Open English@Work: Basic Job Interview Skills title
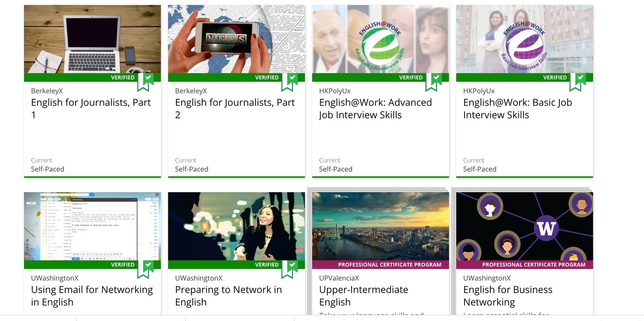The width and height of the screenshot is (644, 321). tap(517, 109)
